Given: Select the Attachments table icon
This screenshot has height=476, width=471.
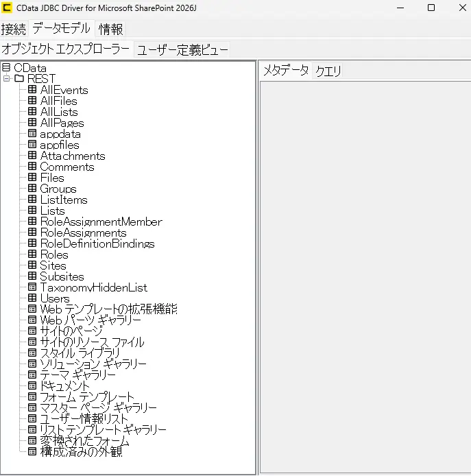Looking at the screenshot, I should tap(32, 155).
